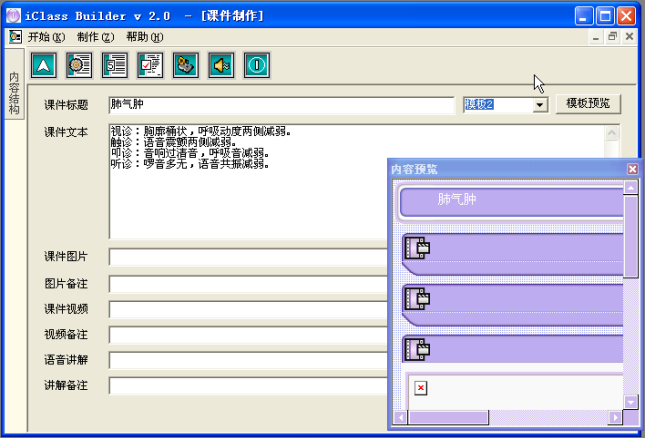Click the broken image red X placeholder
This screenshot has width=645, height=439.
[x=420, y=388]
